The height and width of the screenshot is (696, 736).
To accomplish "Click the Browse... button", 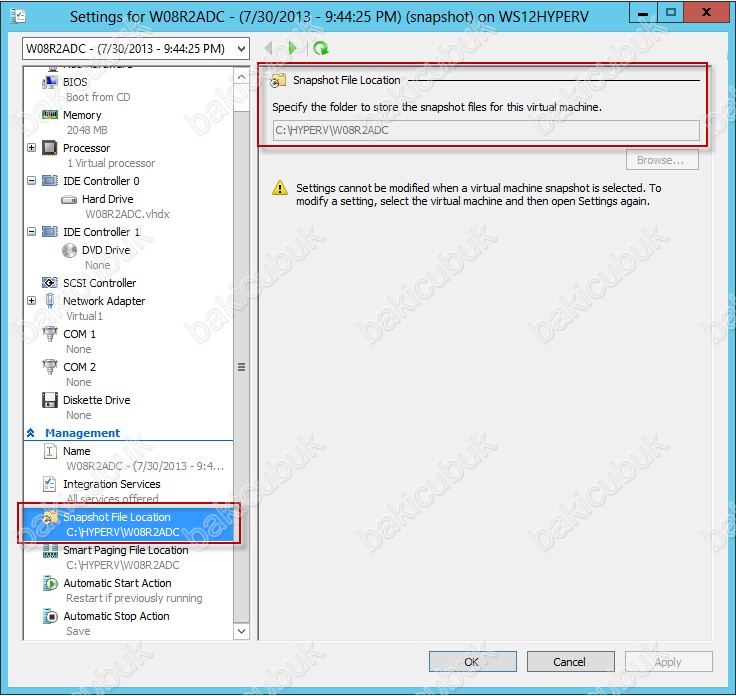I will (662, 160).
